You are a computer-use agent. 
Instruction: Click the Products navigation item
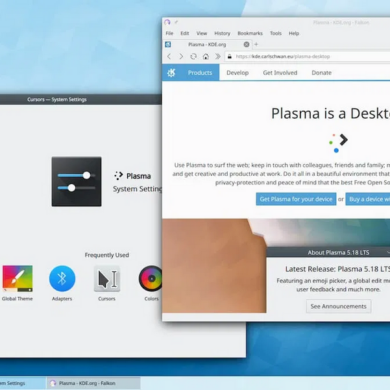tap(200, 73)
